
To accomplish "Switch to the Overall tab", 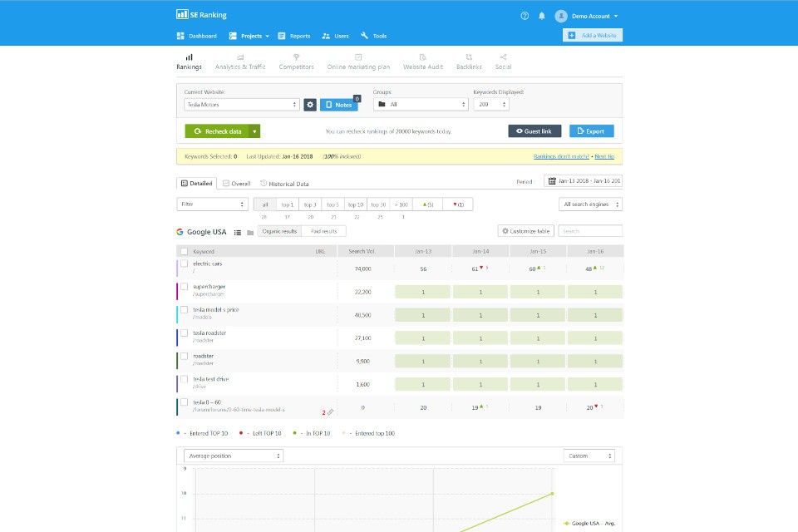I will (x=237, y=183).
